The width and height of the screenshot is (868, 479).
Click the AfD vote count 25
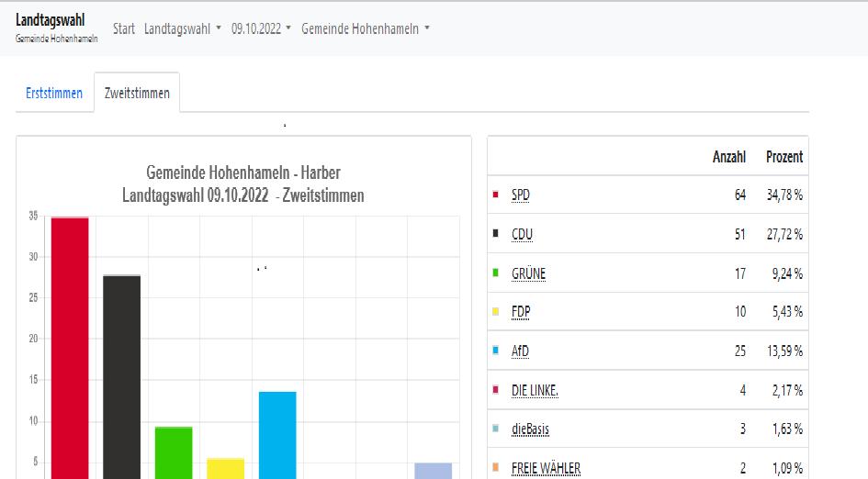740,351
